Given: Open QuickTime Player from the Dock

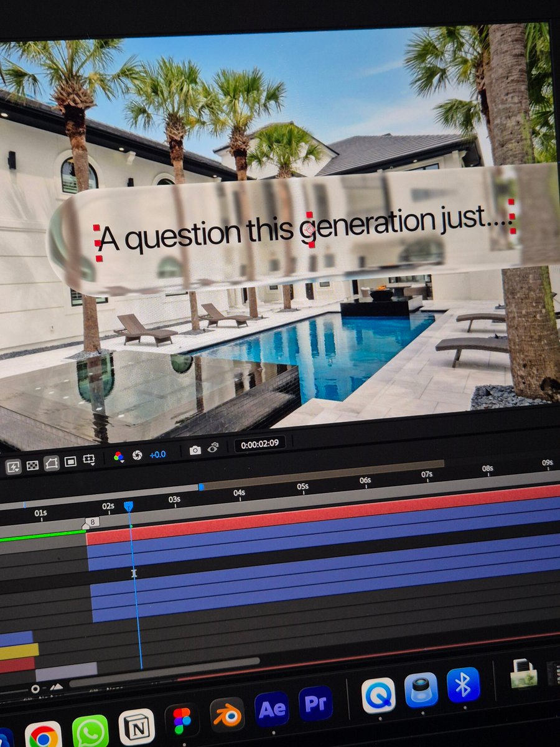Looking at the screenshot, I should (378, 695).
